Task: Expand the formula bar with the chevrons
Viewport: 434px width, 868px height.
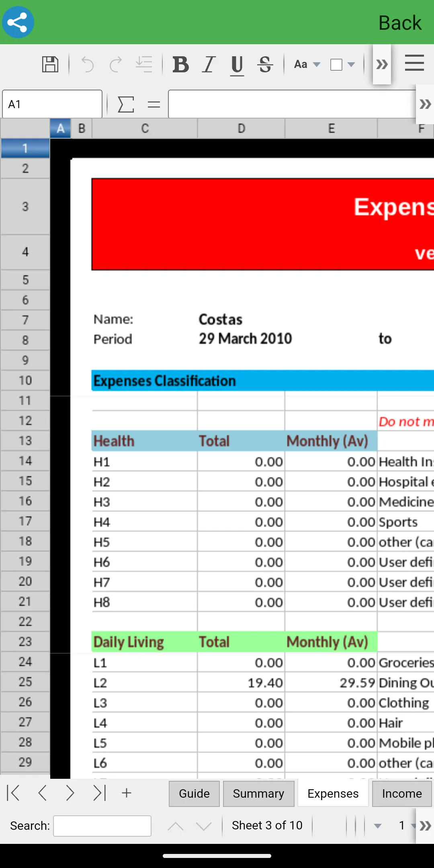Action: pyautogui.click(x=425, y=104)
